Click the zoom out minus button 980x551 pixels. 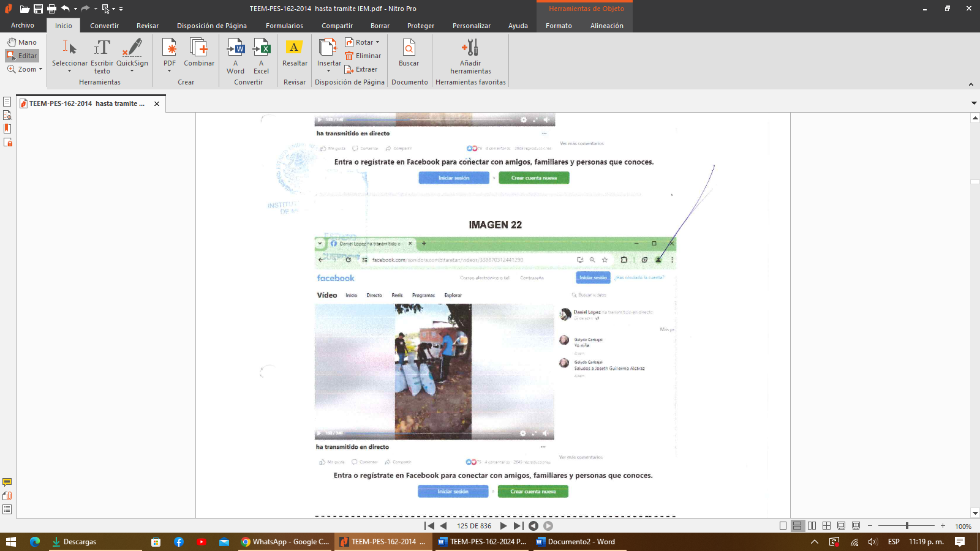(x=870, y=526)
